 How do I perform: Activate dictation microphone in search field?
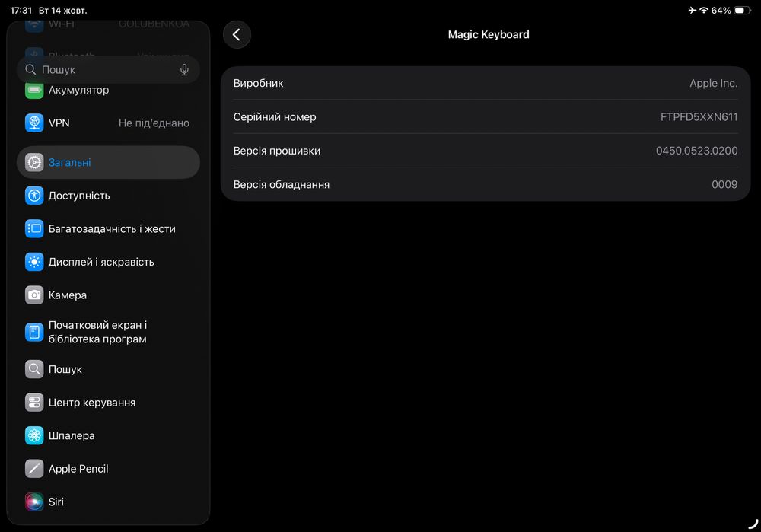point(184,70)
